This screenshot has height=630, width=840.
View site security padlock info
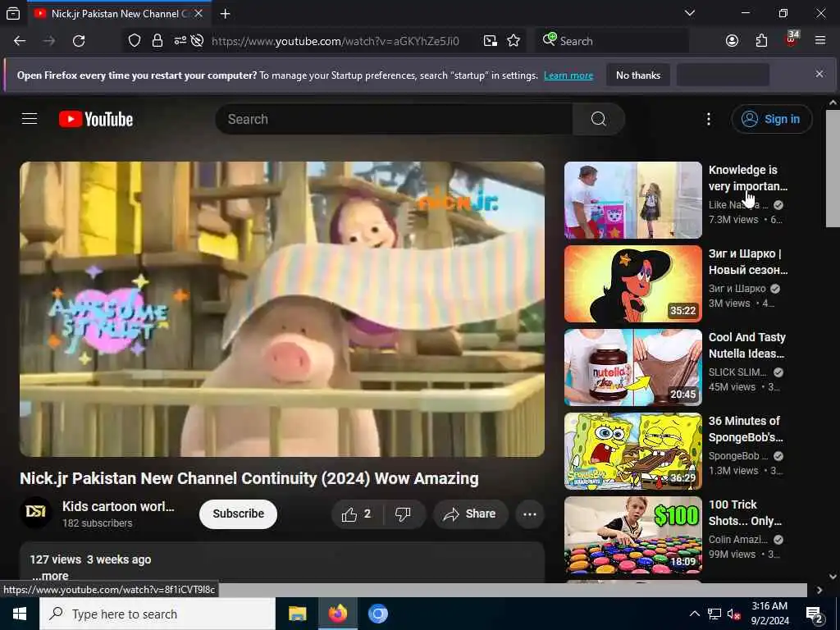pos(157,41)
